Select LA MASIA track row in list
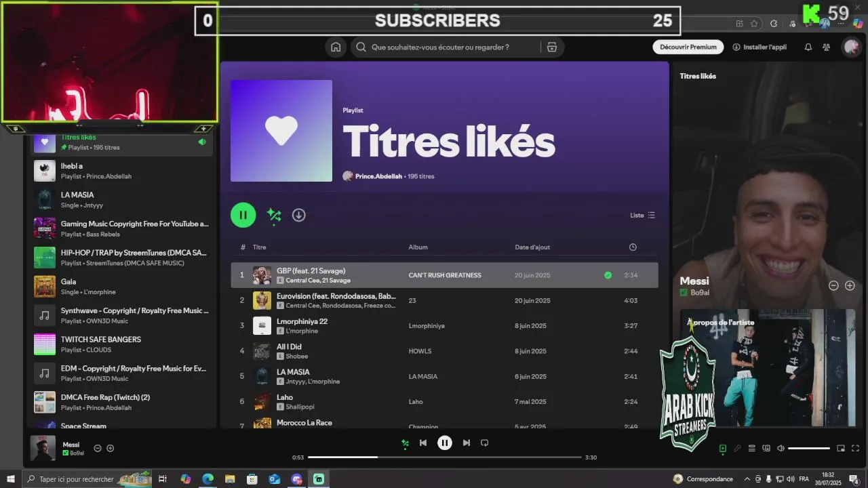The height and width of the screenshot is (488, 868). click(444, 376)
